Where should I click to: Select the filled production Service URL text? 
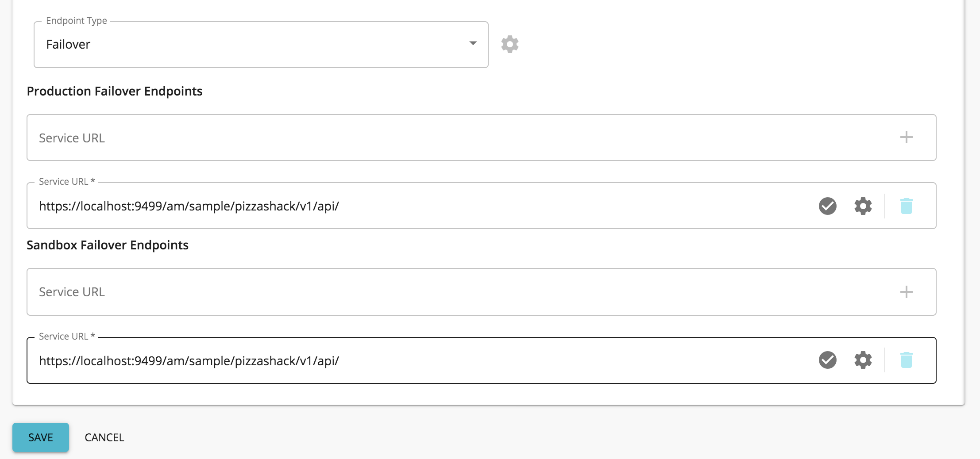188,206
